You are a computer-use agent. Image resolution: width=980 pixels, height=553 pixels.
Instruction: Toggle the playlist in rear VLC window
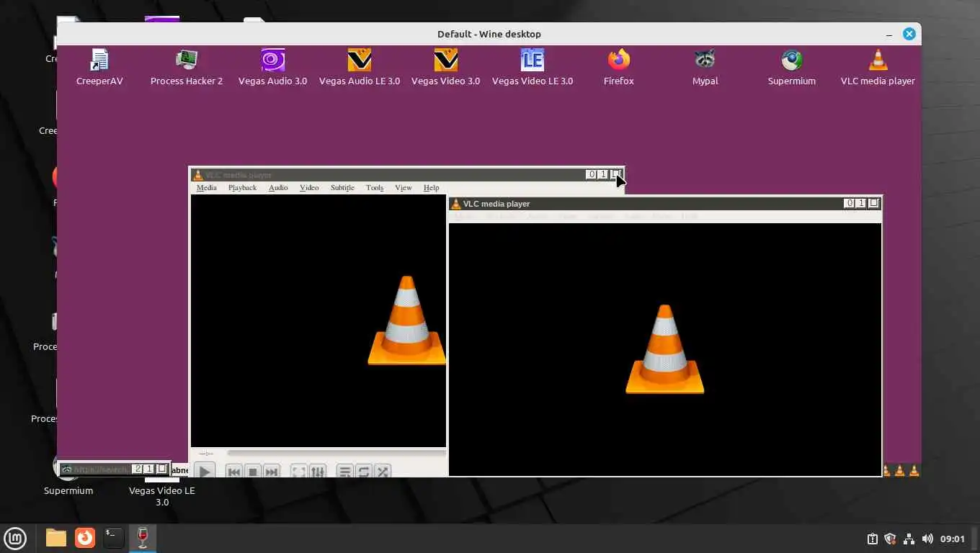(x=344, y=472)
